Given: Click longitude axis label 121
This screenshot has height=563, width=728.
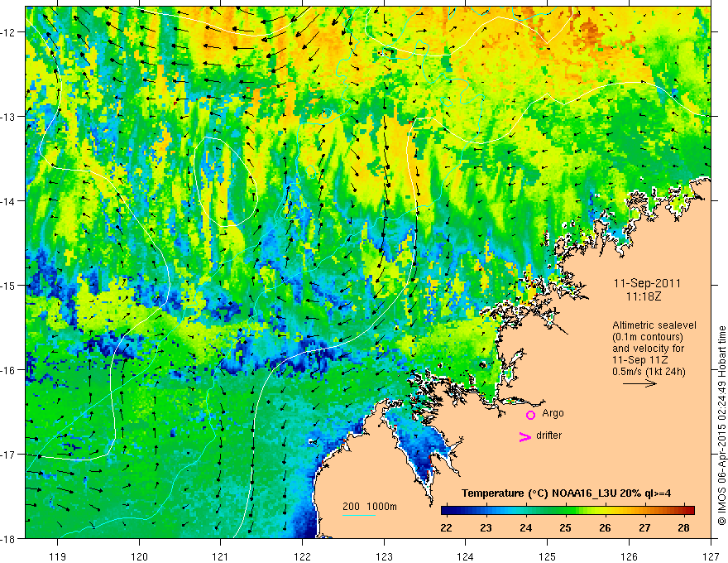Looking at the screenshot, I should 221,556.
